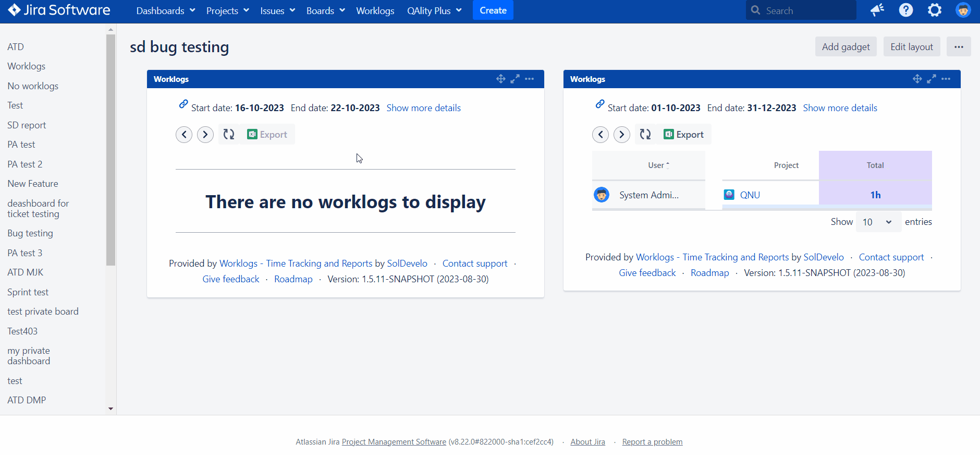Click the Create button
The height and width of the screenshot is (455, 980).
493,10
